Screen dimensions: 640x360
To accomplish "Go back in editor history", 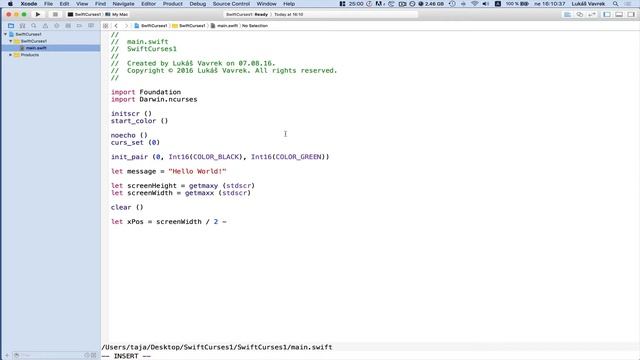I will (116, 26).
